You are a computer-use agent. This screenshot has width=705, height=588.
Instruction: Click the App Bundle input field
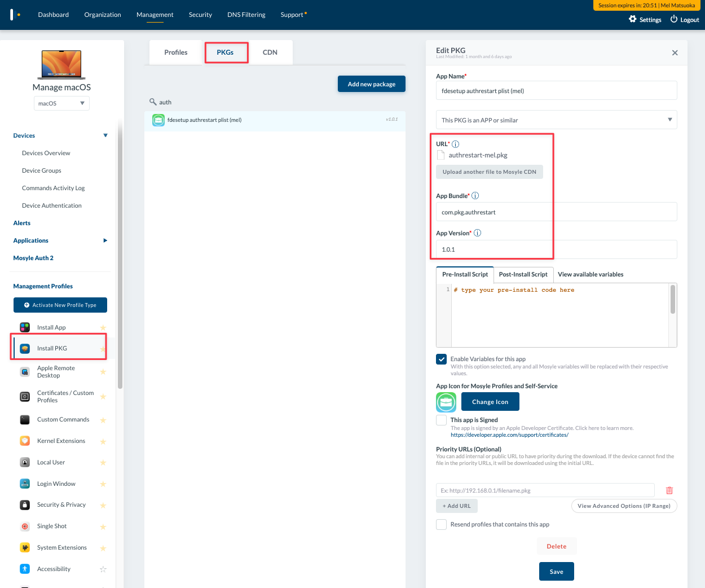557,212
